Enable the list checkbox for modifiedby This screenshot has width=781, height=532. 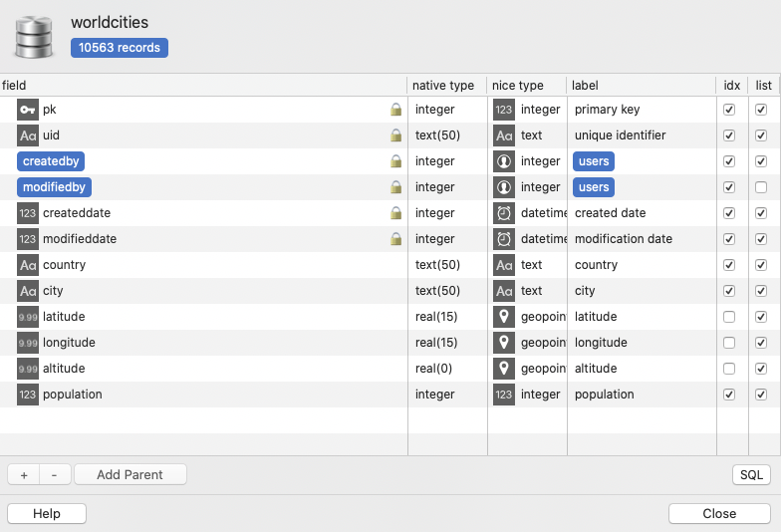[x=761, y=187]
